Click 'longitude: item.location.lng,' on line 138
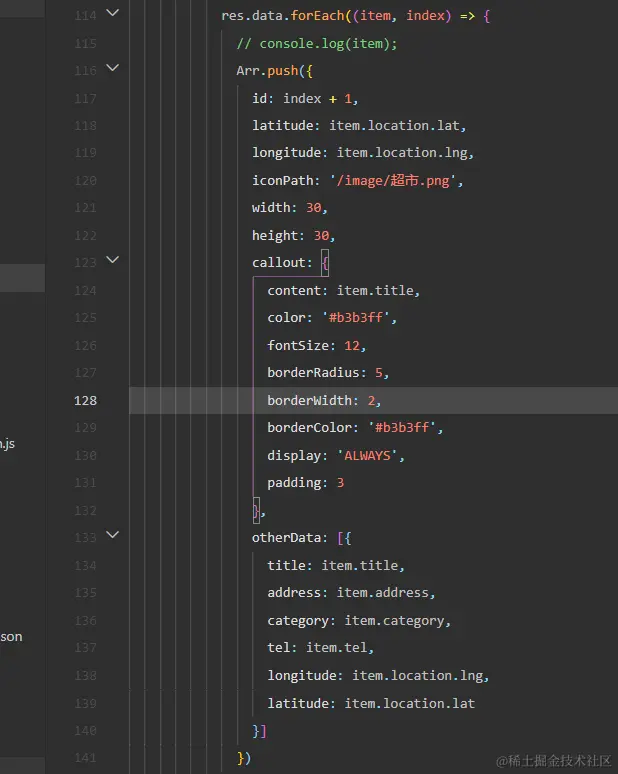618x774 pixels. [x=378, y=675]
